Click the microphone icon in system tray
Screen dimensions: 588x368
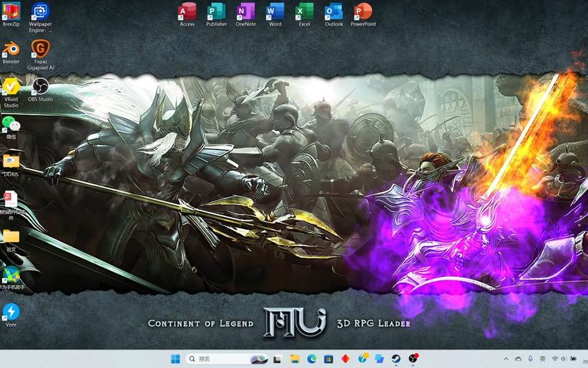tap(530, 359)
